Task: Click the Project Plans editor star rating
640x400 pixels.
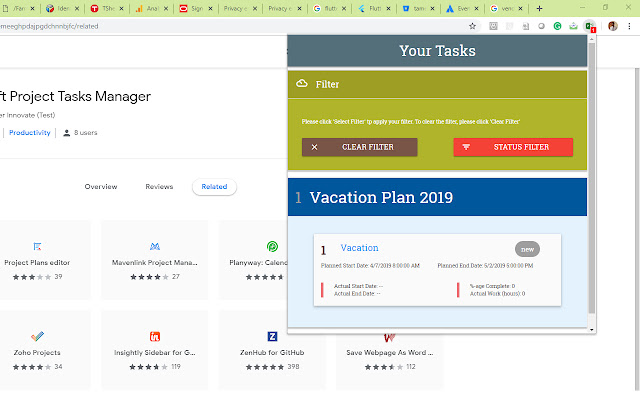Action: pyautogui.click(x=32, y=277)
